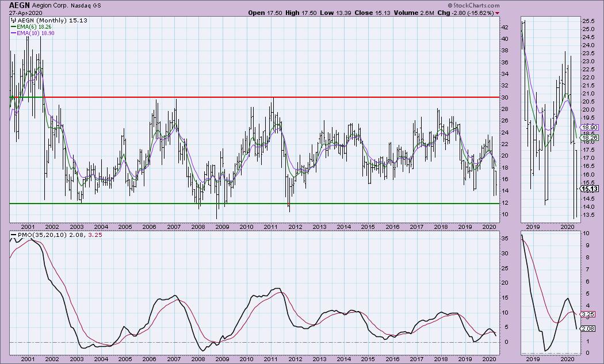Click the AEGN ticker symbol in the title
Viewport: 604px width, 364px height.
click(18, 5)
